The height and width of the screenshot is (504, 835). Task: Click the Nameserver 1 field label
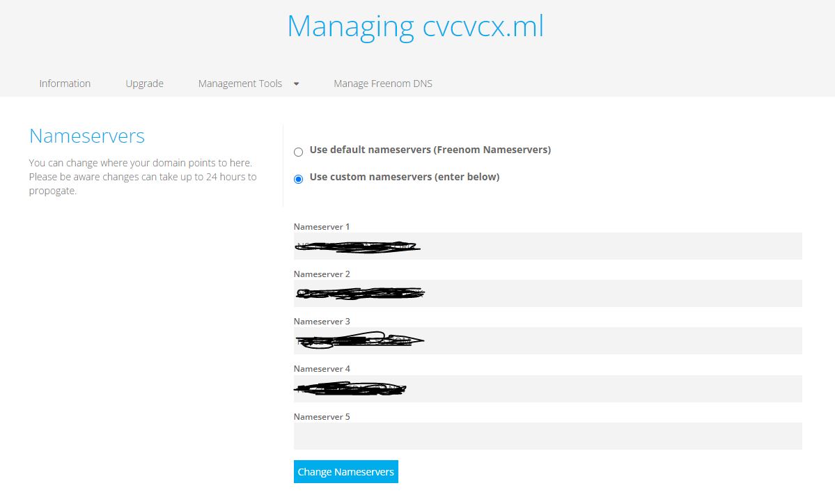click(x=322, y=227)
